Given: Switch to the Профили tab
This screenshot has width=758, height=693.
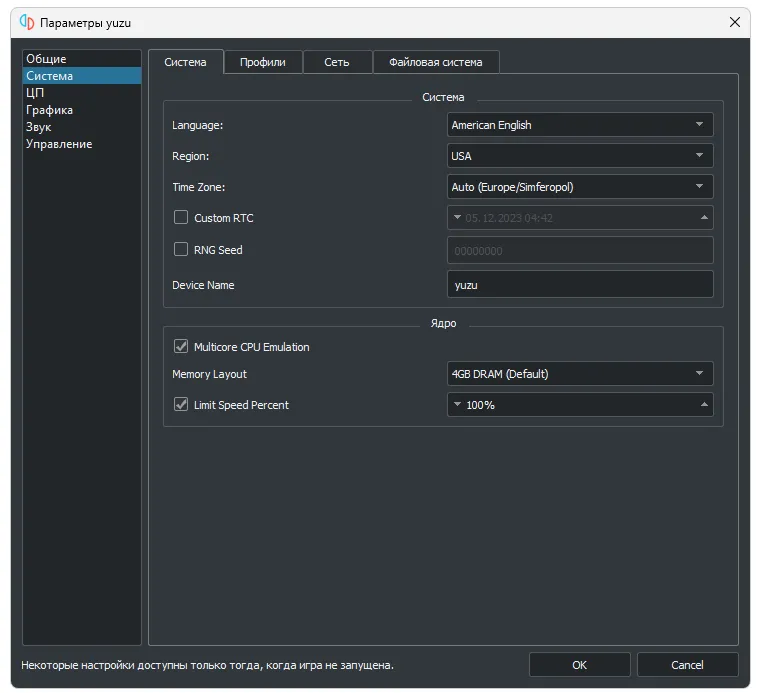Looking at the screenshot, I should (263, 62).
